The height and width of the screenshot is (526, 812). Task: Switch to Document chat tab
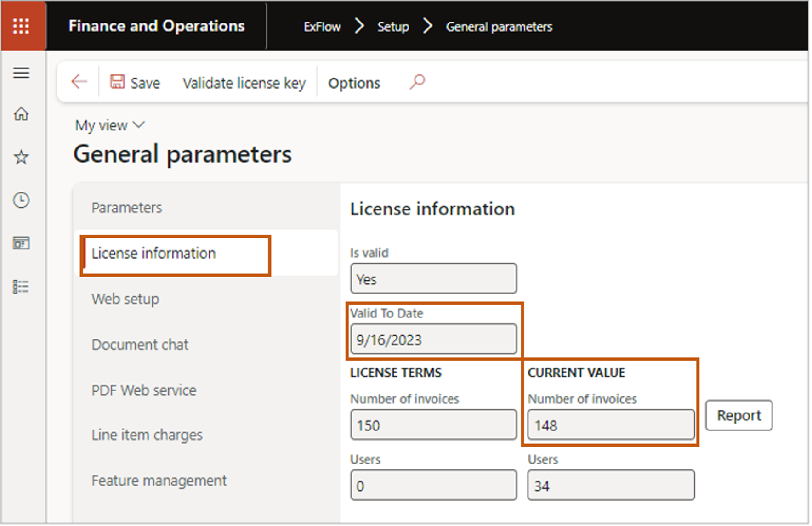[140, 345]
